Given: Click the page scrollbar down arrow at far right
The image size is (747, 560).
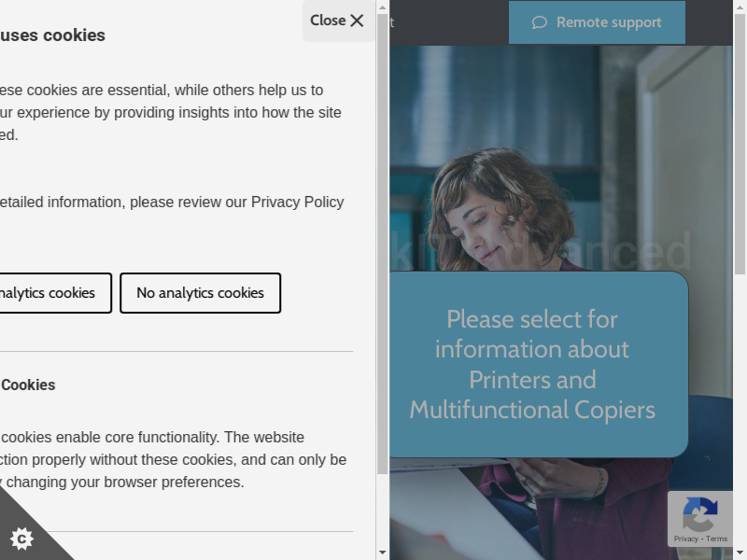Looking at the screenshot, I should (x=740, y=553).
